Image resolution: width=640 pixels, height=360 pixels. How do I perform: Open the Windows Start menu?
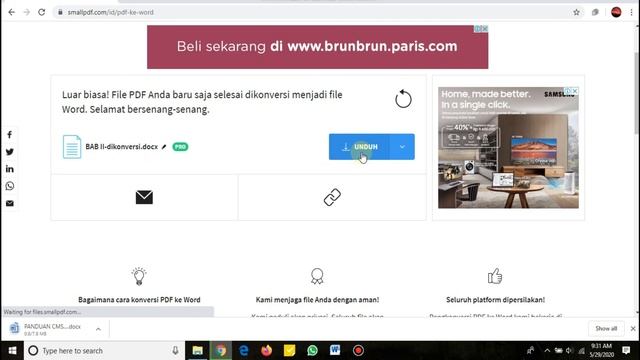[x=12, y=351]
